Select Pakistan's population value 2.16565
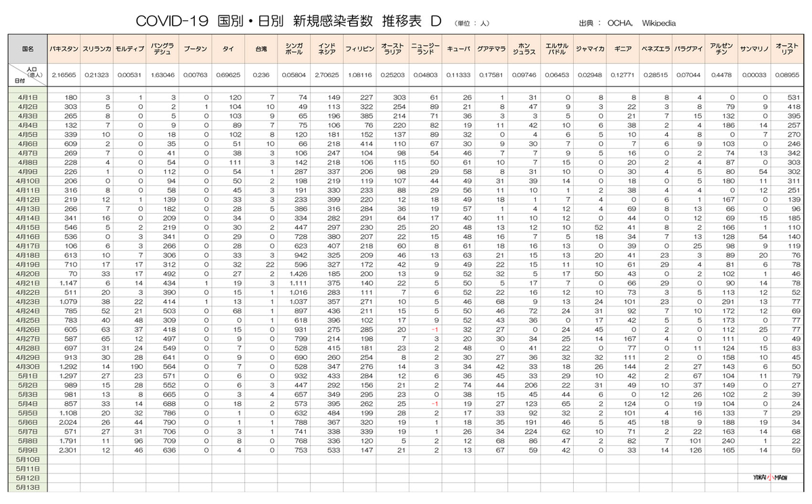 pos(65,75)
